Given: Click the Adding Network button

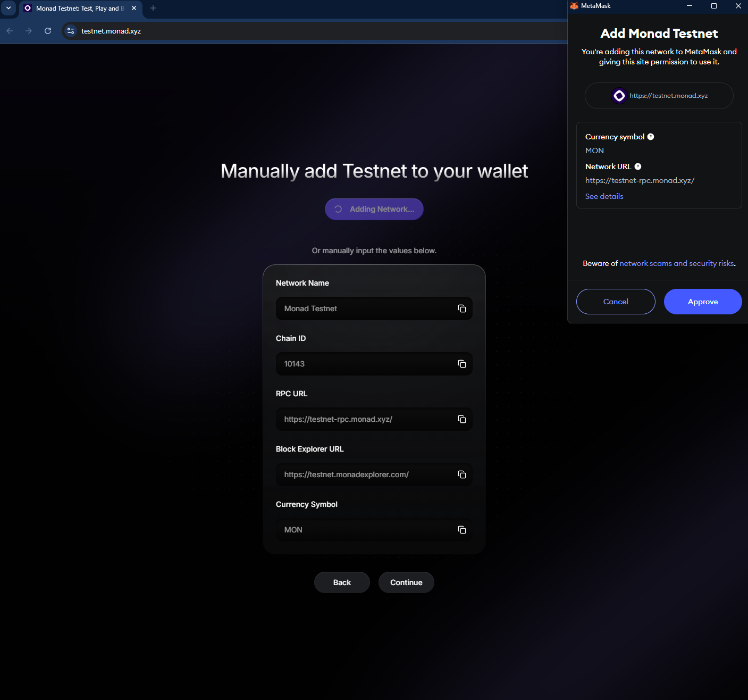Looking at the screenshot, I should click(x=374, y=209).
